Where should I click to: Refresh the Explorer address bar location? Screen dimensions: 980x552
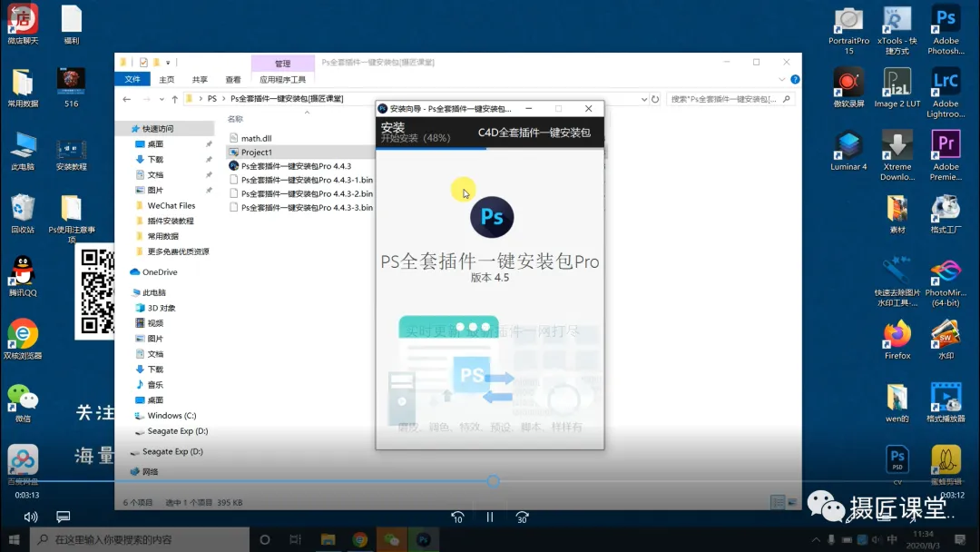(x=655, y=99)
